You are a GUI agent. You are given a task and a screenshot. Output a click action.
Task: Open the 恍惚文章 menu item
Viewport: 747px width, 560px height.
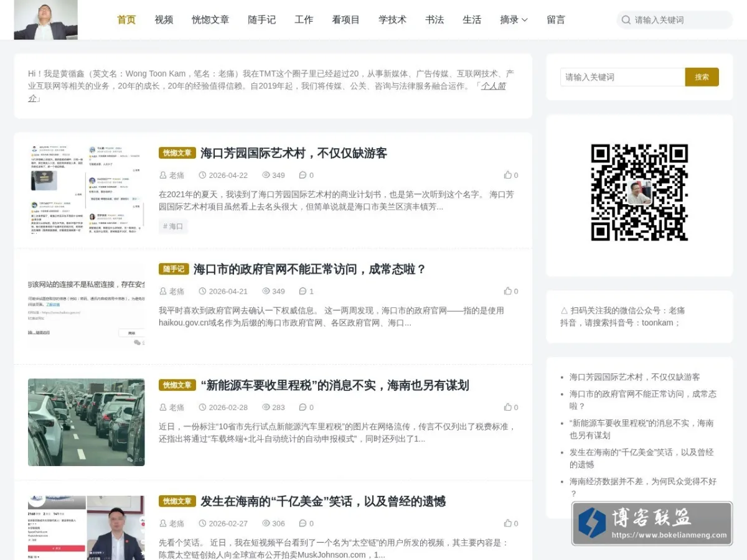tap(210, 19)
